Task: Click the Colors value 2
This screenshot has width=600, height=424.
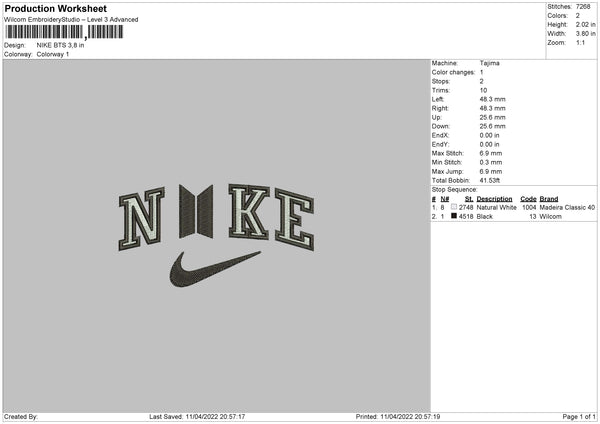Action: tap(578, 16)
